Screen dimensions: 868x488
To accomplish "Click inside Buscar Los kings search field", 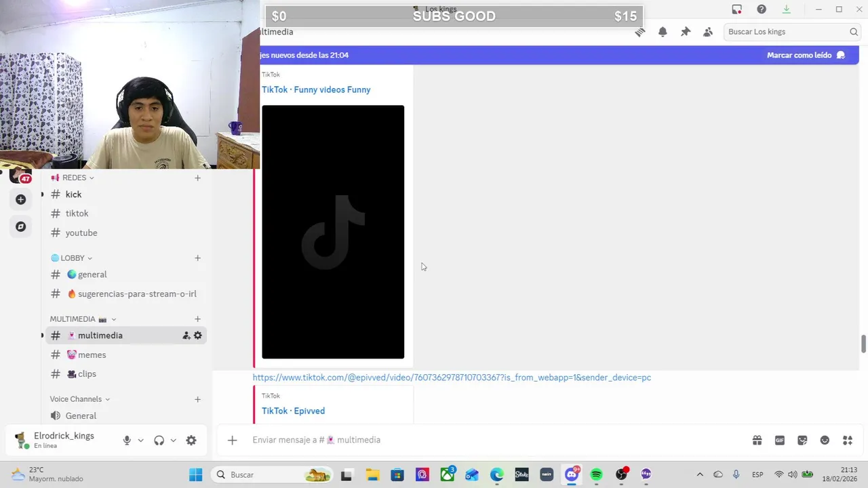I will pyautogui.click(x=792, y=32).
